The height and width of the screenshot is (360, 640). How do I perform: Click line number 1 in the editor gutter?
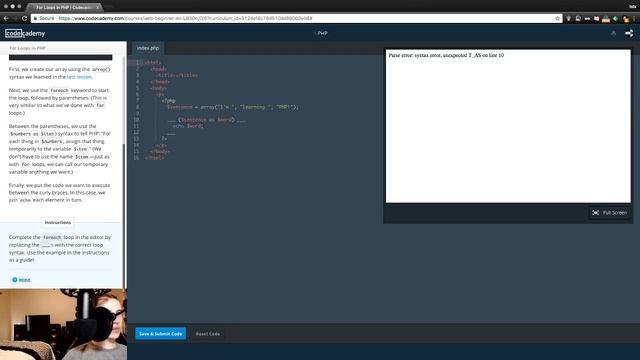coord(138,62)
